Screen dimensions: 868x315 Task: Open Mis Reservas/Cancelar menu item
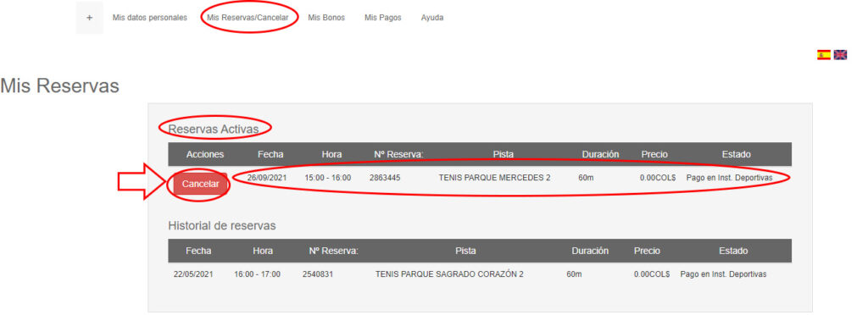pos(248,18)
